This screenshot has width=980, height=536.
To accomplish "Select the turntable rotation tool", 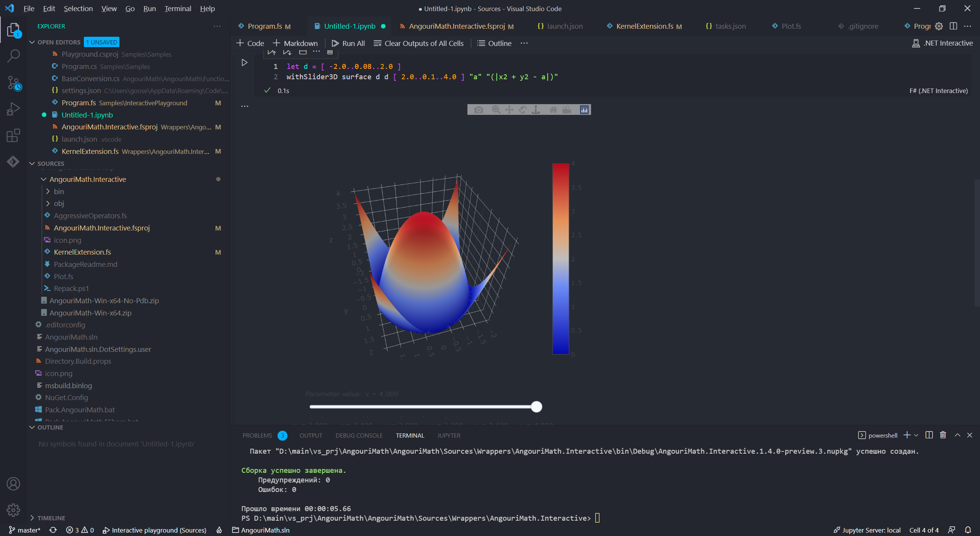I will pos(536,110).
